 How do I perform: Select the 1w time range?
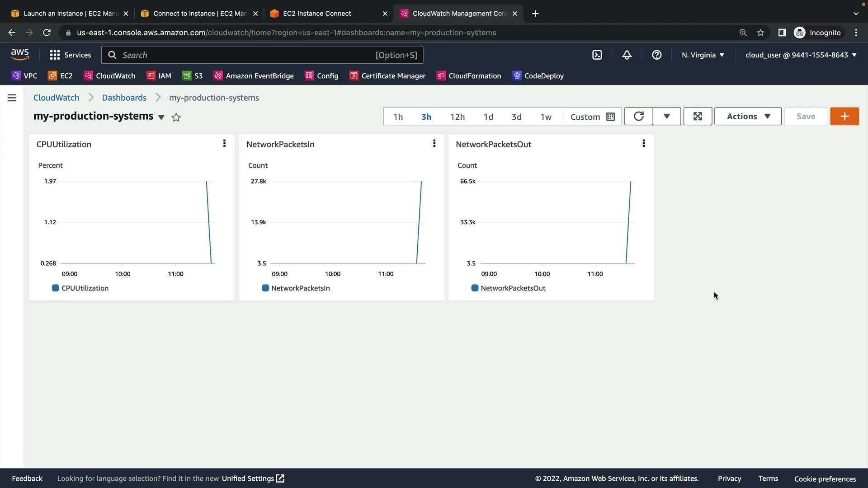pyautogui.click(x=546, y=117)
